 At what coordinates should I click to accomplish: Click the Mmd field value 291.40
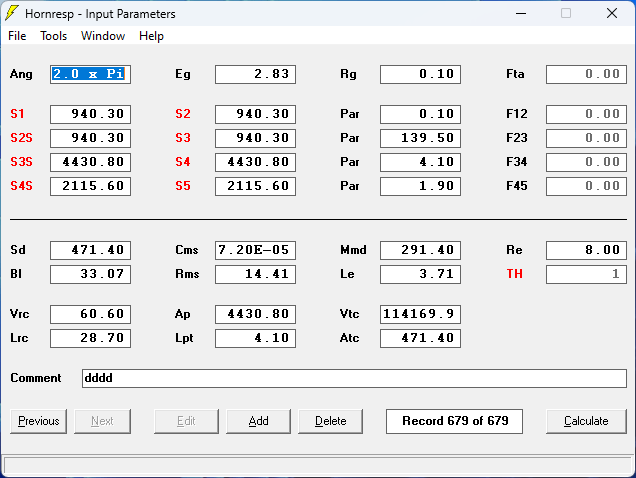420,250
